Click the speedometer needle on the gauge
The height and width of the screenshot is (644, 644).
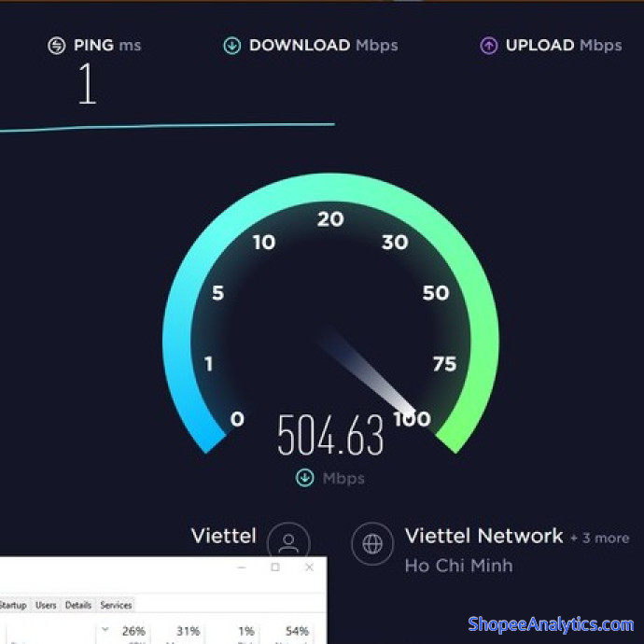point(367,371)
